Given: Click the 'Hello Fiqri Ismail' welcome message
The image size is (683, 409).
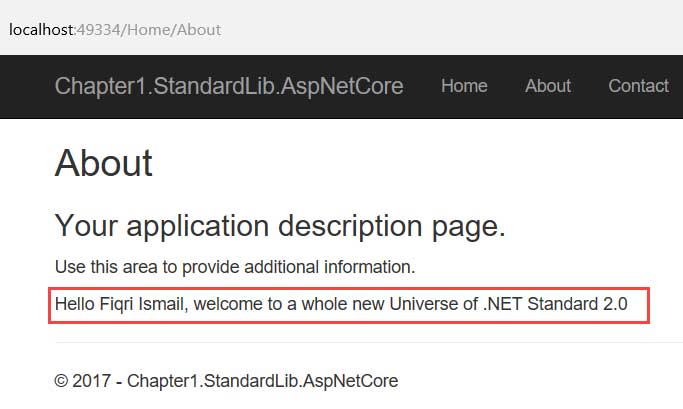Looking at the screenshot, I should pyautogui.click(x=341, y=304).
